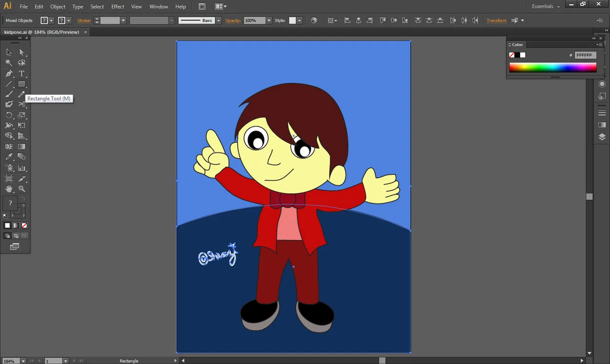Open stroke weight dropdown arrow
This screenshot has width=610, height=364.
point(123,20)
